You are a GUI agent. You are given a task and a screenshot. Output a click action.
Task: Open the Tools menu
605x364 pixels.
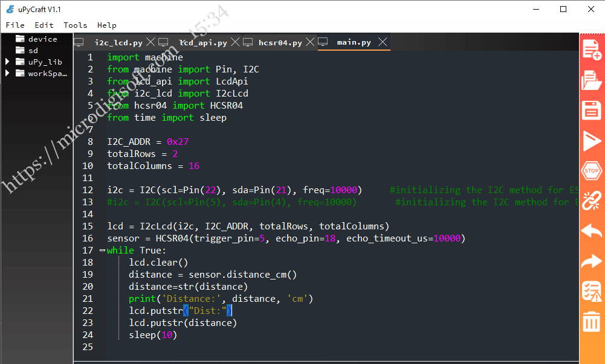tap(75, 25)
